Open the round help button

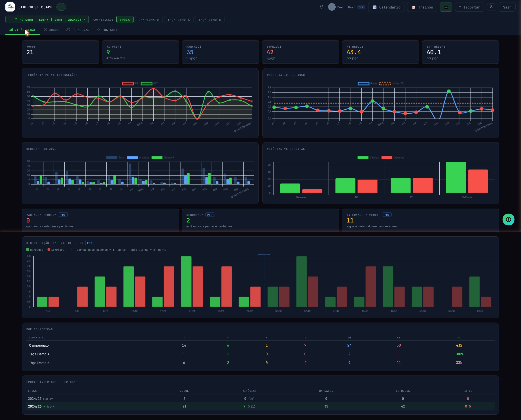pos(508,219)
